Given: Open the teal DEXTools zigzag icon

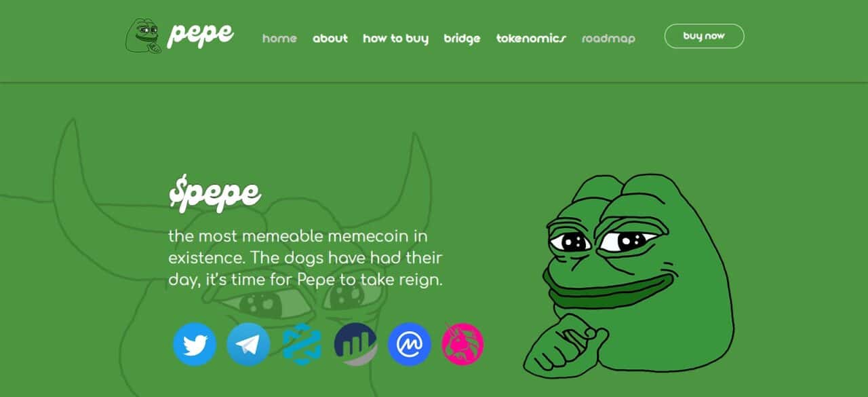Looking at the screenshot, I should [302, 344].
